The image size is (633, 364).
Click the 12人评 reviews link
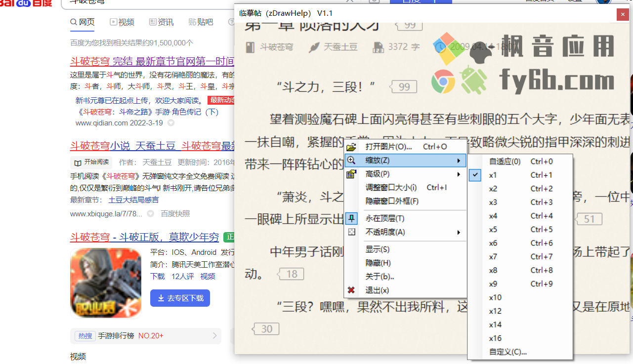coord(182,277)
